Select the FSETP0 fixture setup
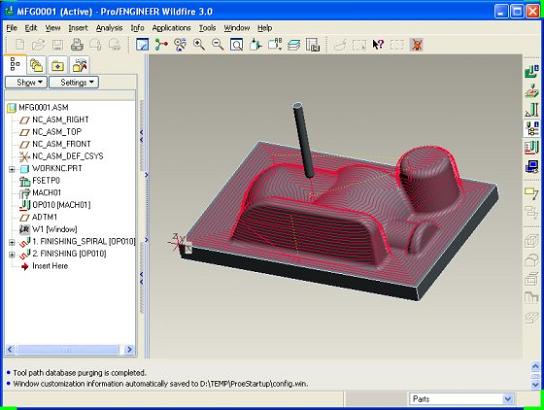 coord(46,181)
